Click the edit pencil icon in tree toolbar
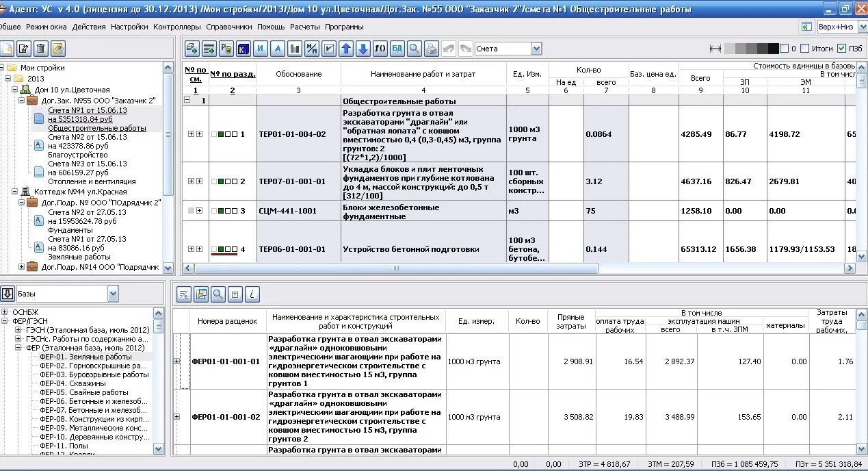This screenshot has height=471, width=868. pos(24,49)
